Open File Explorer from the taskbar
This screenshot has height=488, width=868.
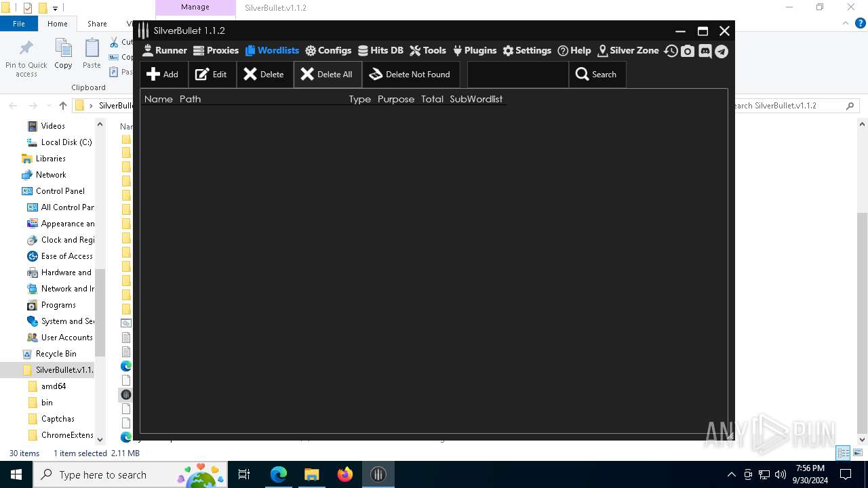click(312, 474)
